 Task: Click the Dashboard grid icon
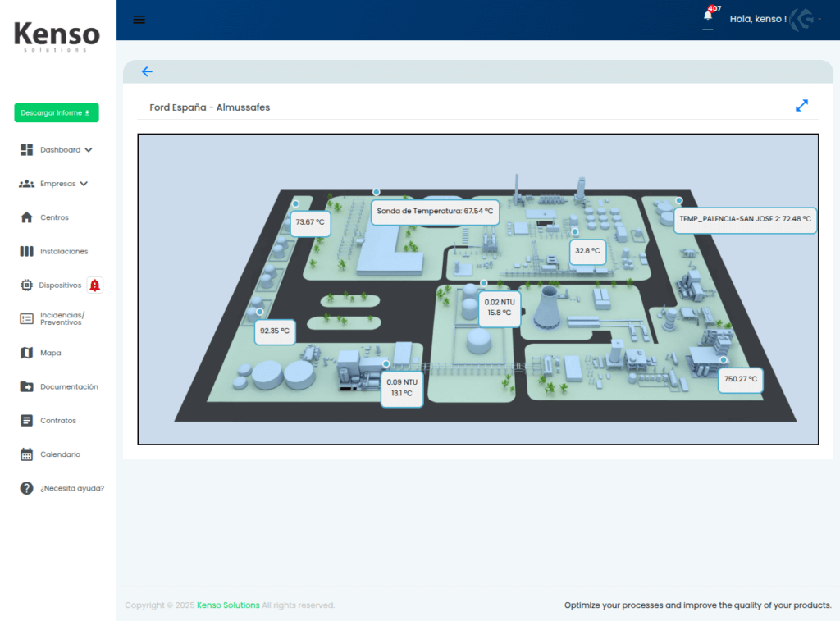click(27, 150)
